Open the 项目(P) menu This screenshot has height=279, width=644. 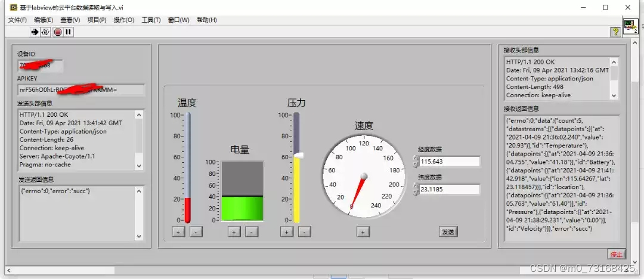point(97,20)
